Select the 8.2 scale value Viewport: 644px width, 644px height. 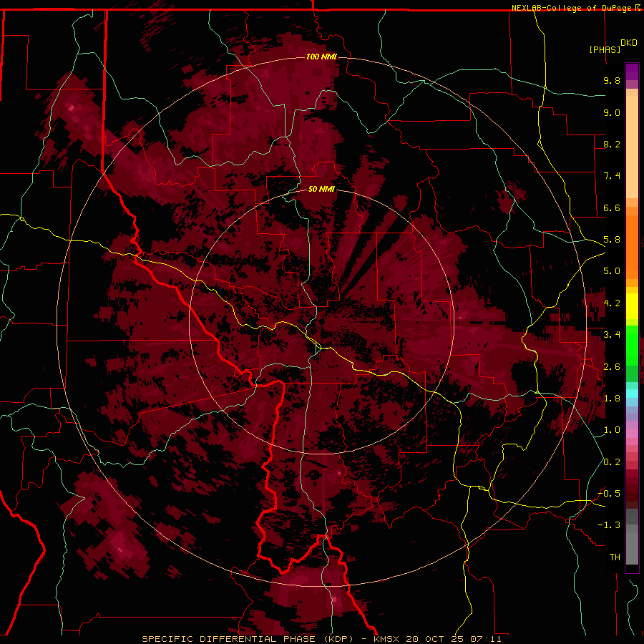[612, 144]
